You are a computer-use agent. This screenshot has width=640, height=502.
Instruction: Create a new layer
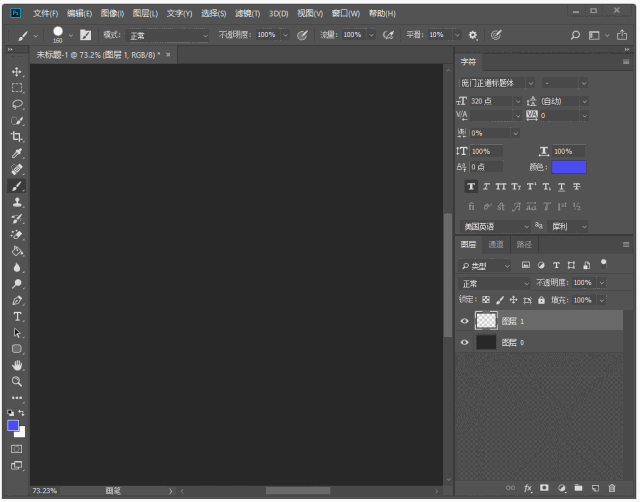(596, 488)
